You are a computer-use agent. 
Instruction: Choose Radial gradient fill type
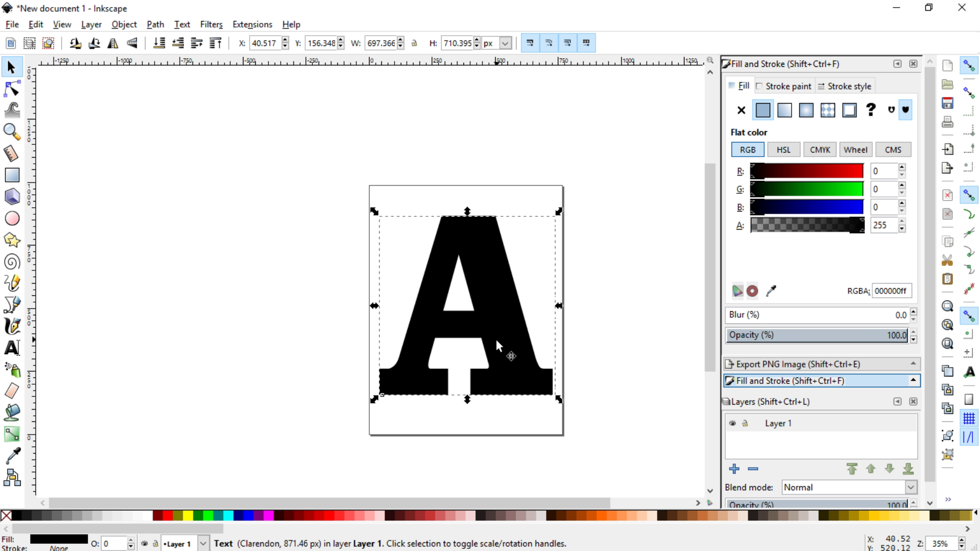(x=806, y=110)
